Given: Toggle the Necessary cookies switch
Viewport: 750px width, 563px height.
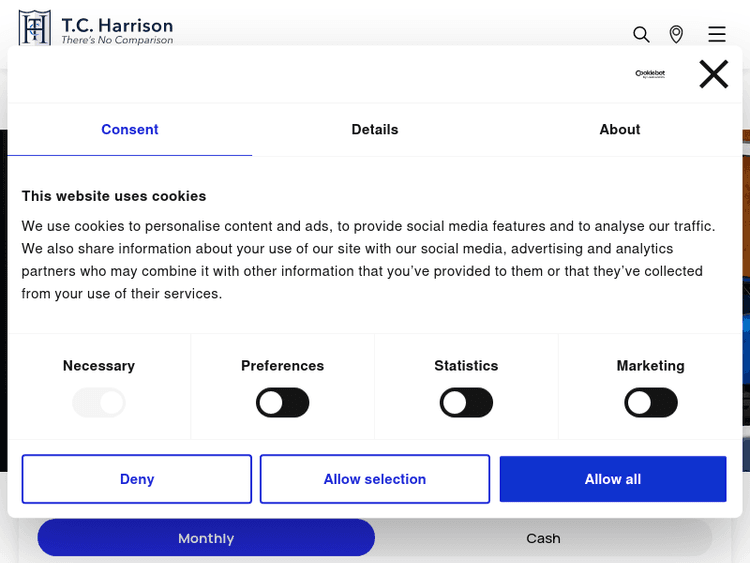Looking at the screenshot, I should coord(99,403).
